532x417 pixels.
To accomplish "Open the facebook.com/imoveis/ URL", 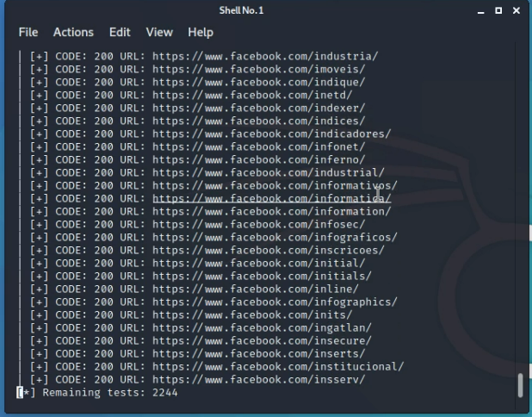I will point(259,69).
